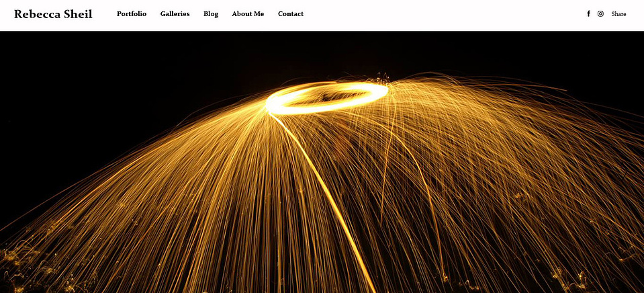Open the Galleries menu item
This screenshot has width=644, height=293.
click(x=175, y=13)
